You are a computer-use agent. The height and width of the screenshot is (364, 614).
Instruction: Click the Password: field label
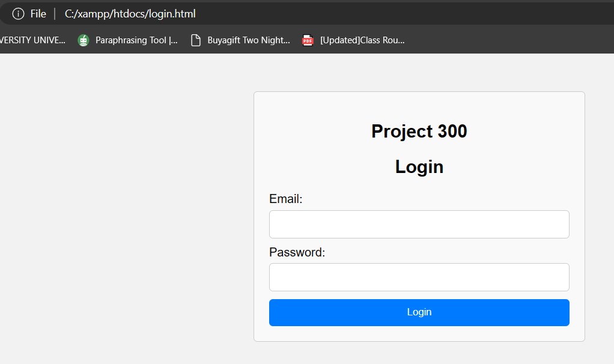tap(297, 252)
